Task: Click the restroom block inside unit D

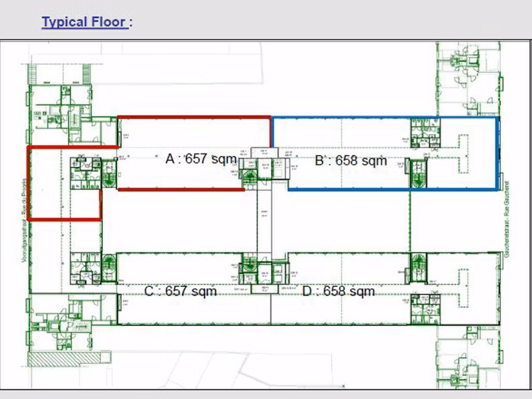Action: coord(425,310)
